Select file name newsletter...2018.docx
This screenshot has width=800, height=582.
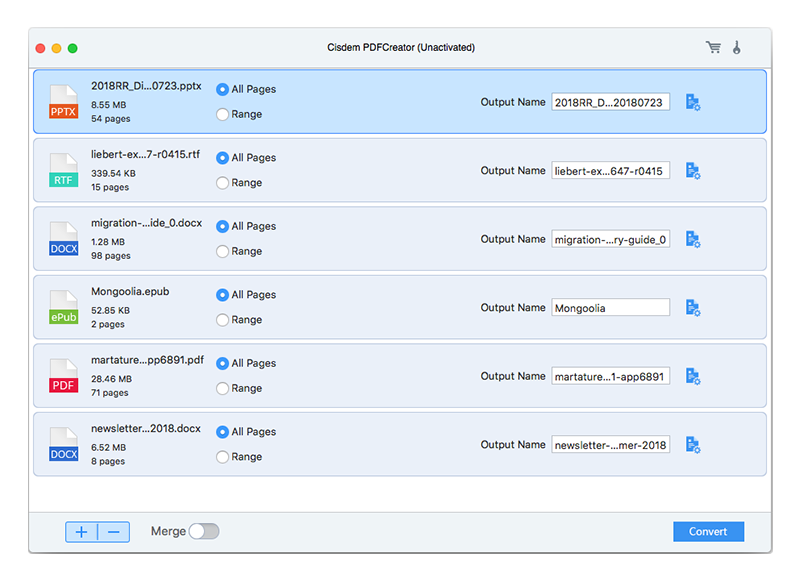coord(146,428)
